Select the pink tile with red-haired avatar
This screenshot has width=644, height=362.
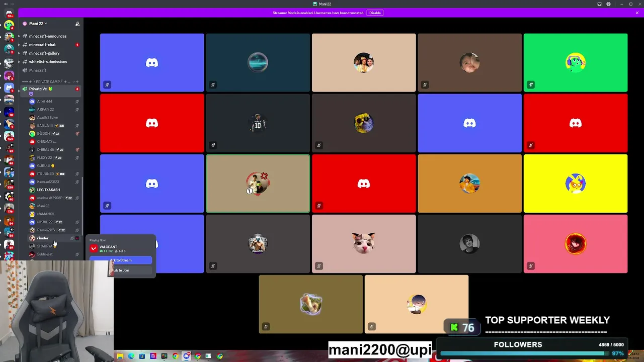click(576, 244)
